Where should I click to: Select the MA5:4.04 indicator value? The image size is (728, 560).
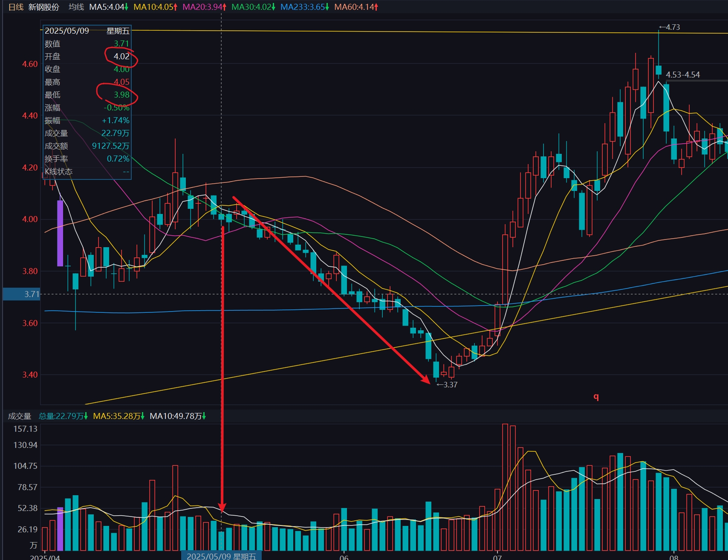(109, 7)
